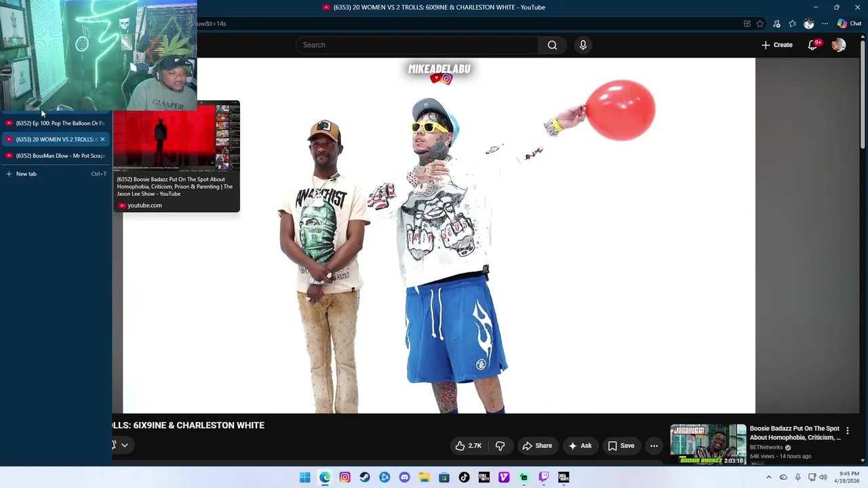
Task: Click the Edge media control music icon
Action: click(x=776, y=24)
